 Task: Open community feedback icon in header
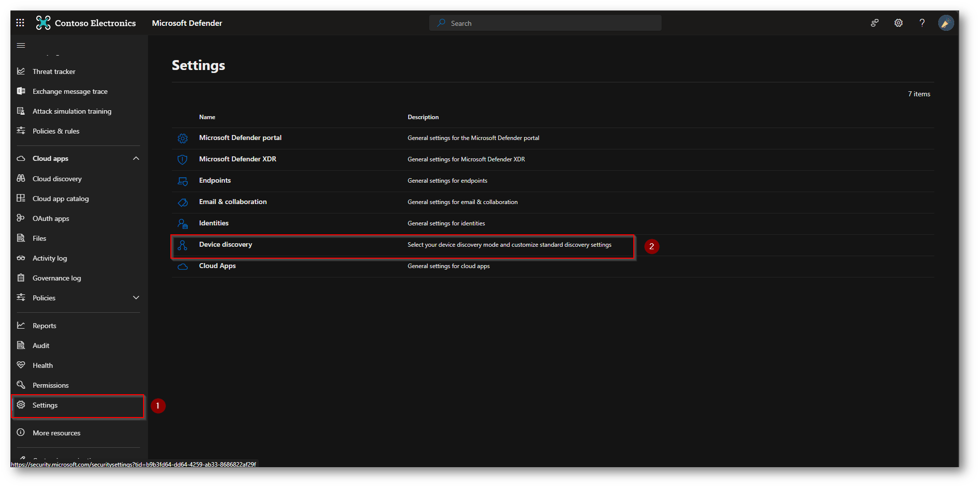[x=875, y=23]
